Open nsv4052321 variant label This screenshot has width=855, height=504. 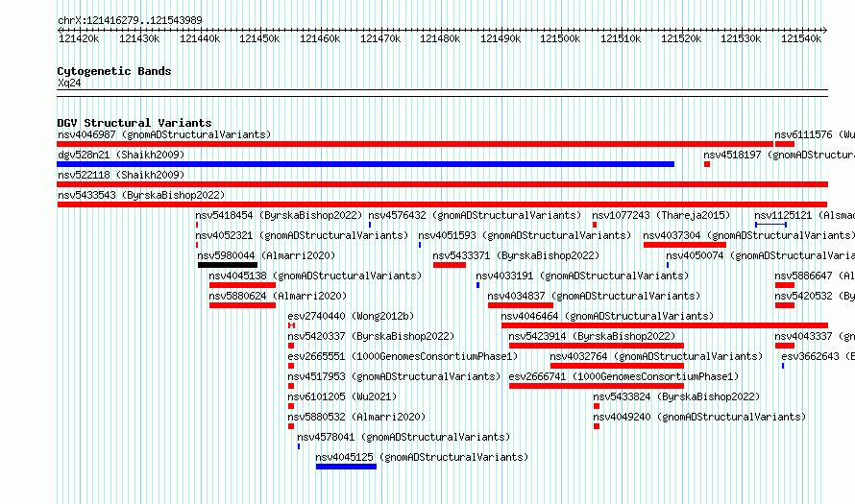302,235
